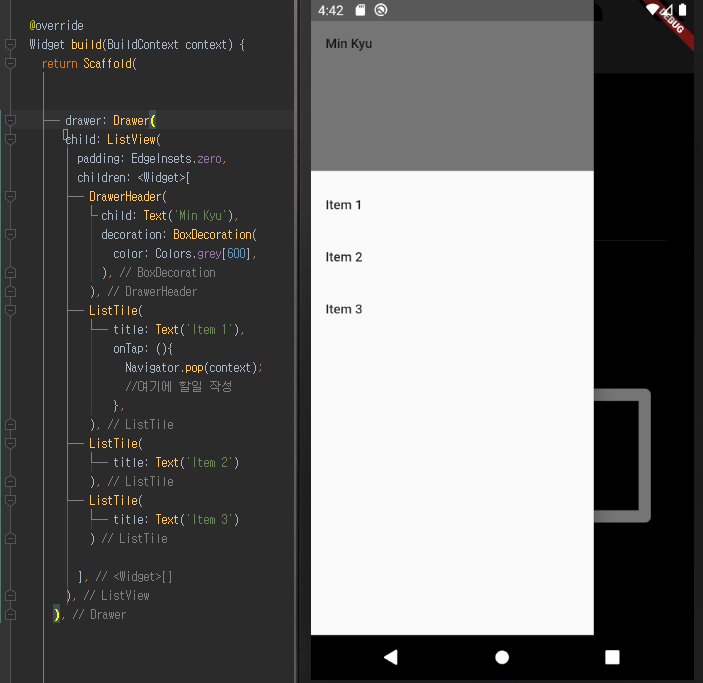Select Item 2 in the drawer
The image size is (703, 683).
(x=452, y=257)
